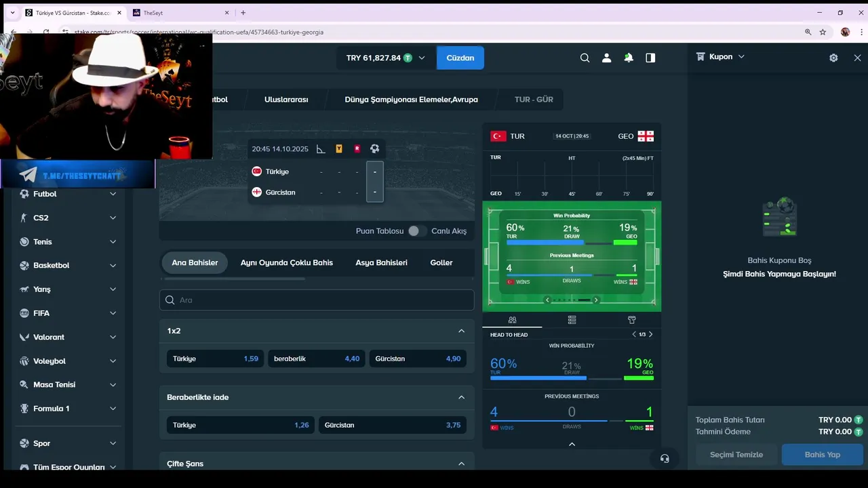Collapse the match statistics widget
The width and height of the screenshot is (868, 488).
click(x=572, y=445)
